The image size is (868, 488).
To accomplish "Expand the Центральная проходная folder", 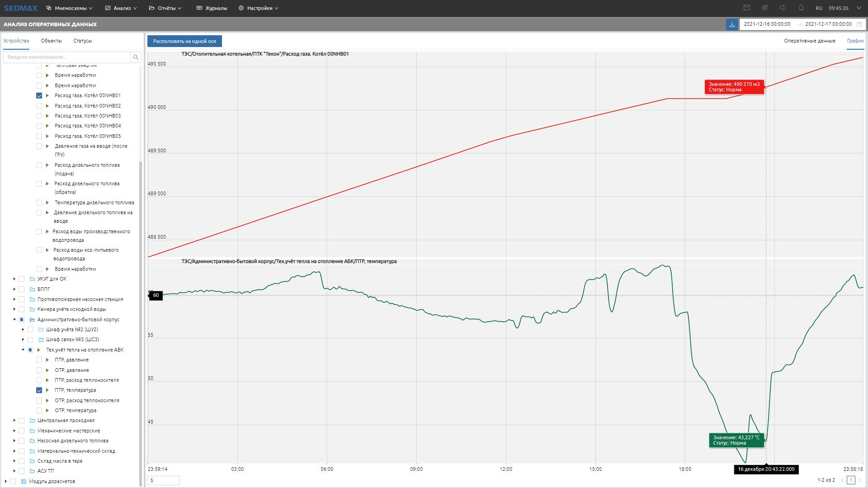I will (14, 420).
